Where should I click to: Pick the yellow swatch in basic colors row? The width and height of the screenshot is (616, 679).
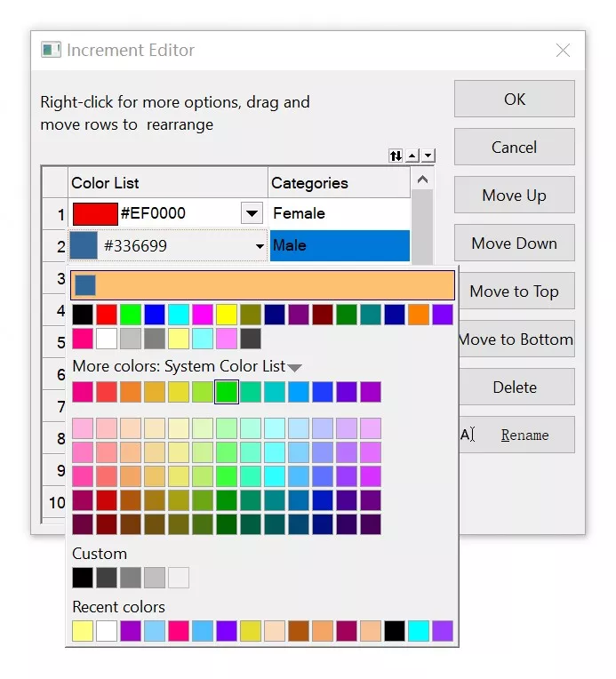click(x=227, y=315)
